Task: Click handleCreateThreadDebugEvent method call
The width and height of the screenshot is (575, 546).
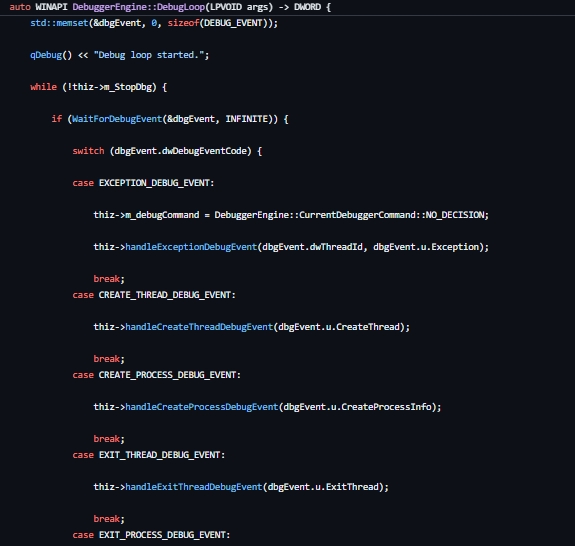Action: pos(199,327)
